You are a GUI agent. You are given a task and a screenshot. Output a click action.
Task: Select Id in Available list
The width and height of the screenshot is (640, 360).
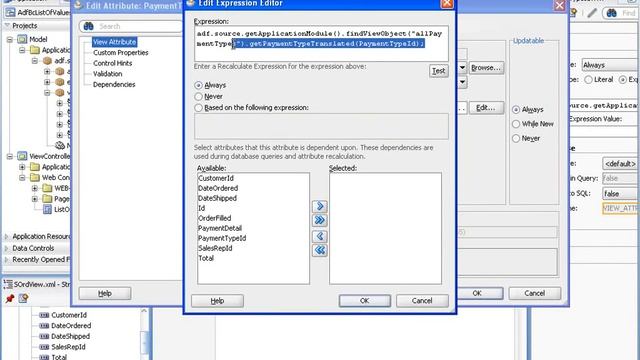[x=202, y=208]
